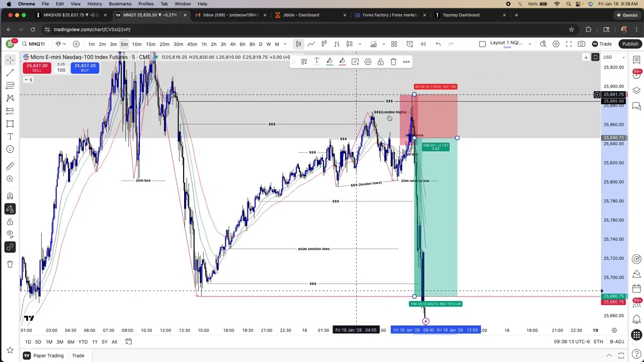Collapse the bottom trading panel chevron

click(609, 356)
